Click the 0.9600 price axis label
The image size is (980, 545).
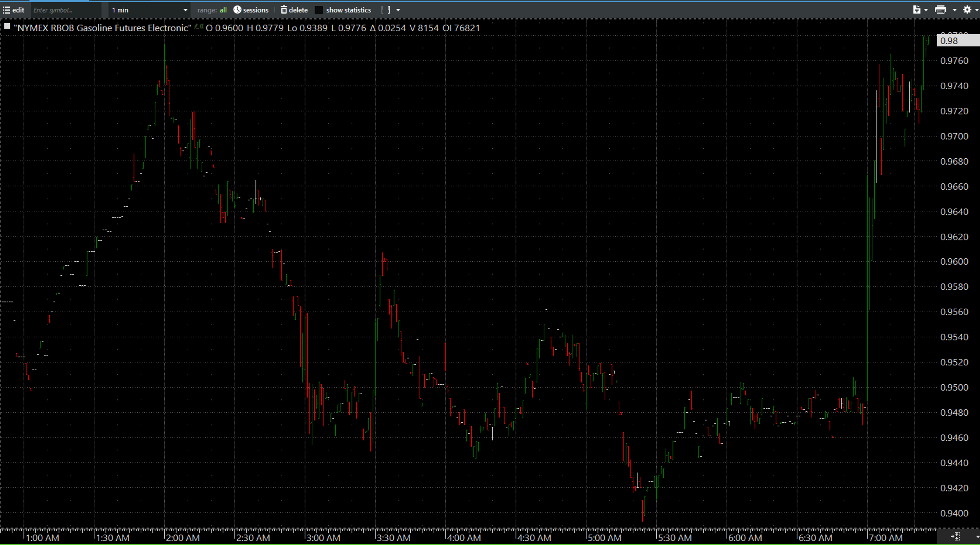[x=954, y=261]
